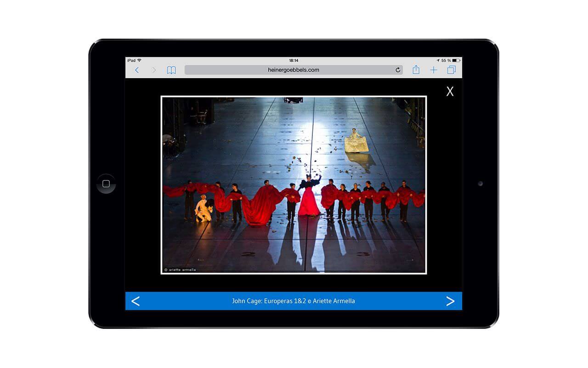Show previous photo with left arrow
Image resolution: width=588 pixels, height=368 pixels.
(136, 301)
